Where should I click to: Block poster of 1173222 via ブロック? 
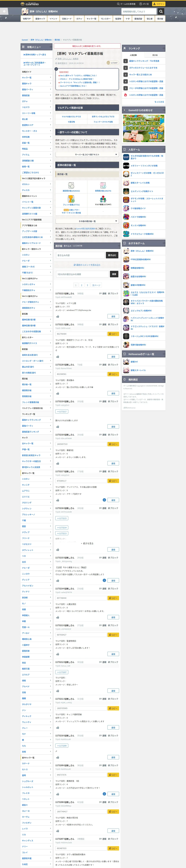pos(113,294)
